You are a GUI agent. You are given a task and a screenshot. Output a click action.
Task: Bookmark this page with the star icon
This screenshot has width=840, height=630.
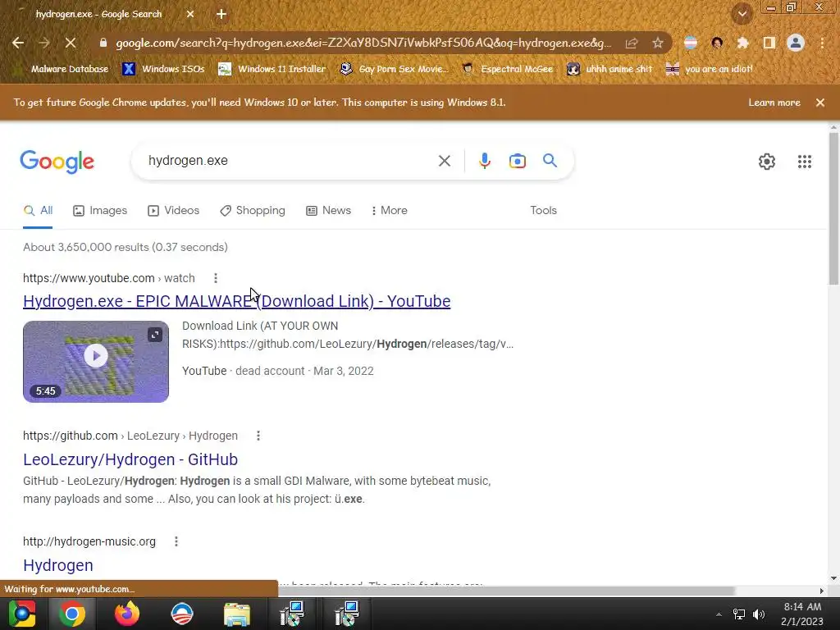tap(657, 43)
